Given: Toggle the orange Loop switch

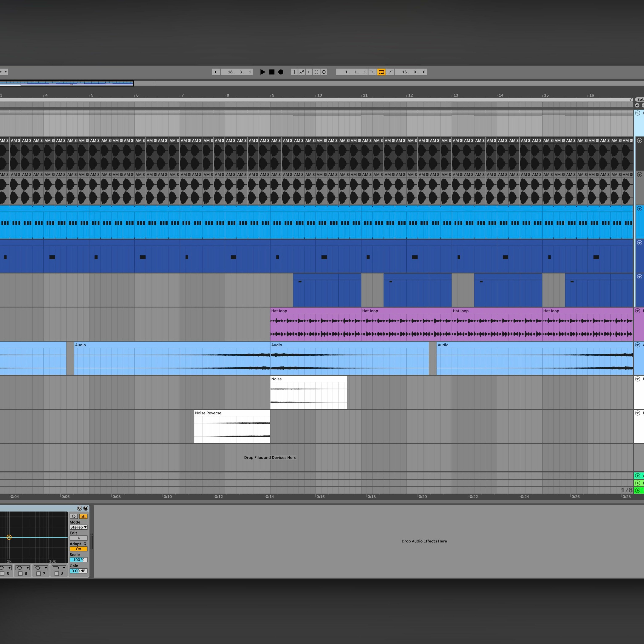Looking at the screenshot, I should (381, 72).
